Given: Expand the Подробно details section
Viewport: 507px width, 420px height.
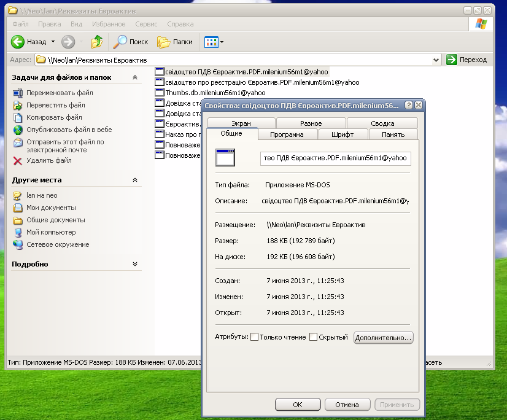Looking at the screenshot, I should (x=135, y=264).
